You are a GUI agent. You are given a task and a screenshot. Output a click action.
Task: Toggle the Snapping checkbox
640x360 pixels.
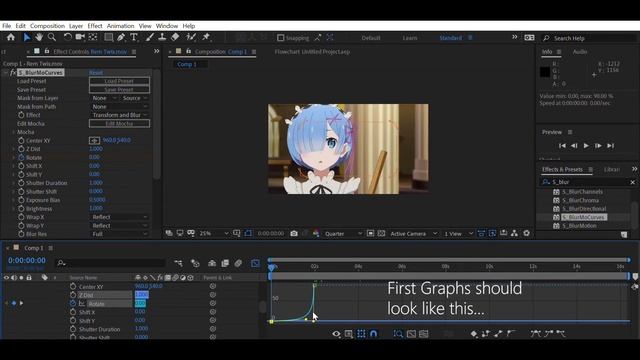click(280, 38)
